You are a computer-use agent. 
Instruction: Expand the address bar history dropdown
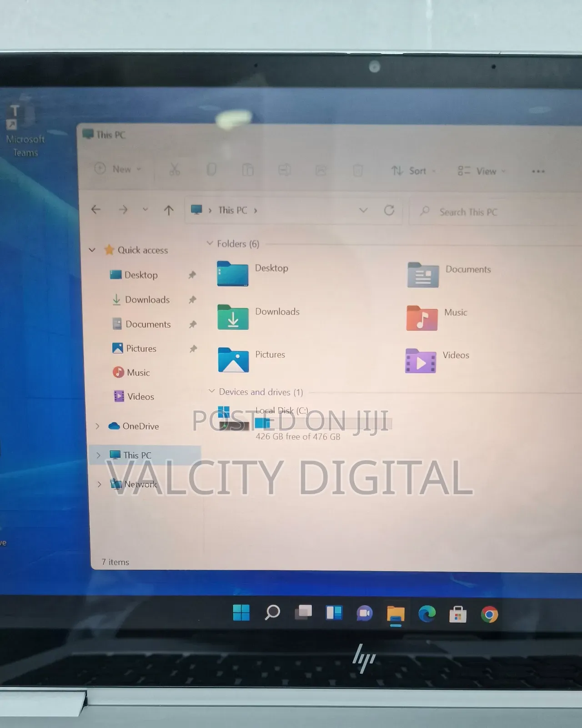[x=363, y=210]
